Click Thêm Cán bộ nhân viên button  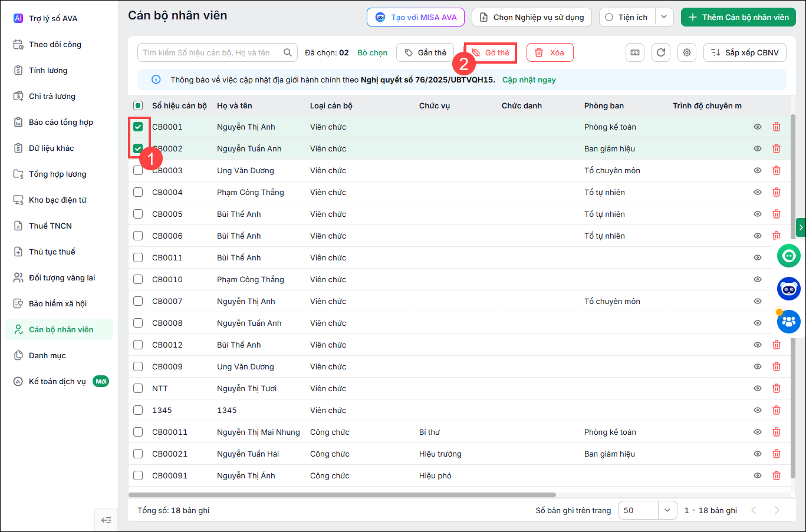pyautogui.click(x=738, y=17)
